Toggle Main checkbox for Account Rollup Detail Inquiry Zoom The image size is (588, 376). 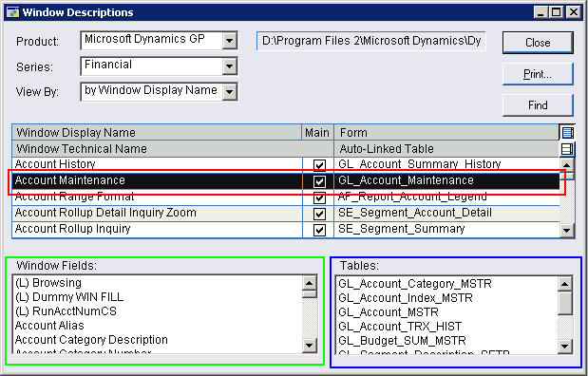point(319,214)
